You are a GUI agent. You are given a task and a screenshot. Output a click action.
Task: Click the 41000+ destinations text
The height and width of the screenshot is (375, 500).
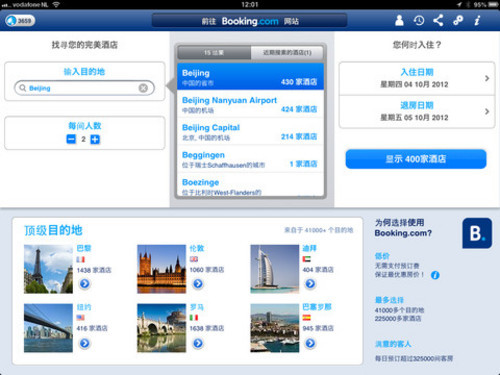point(319,230)
